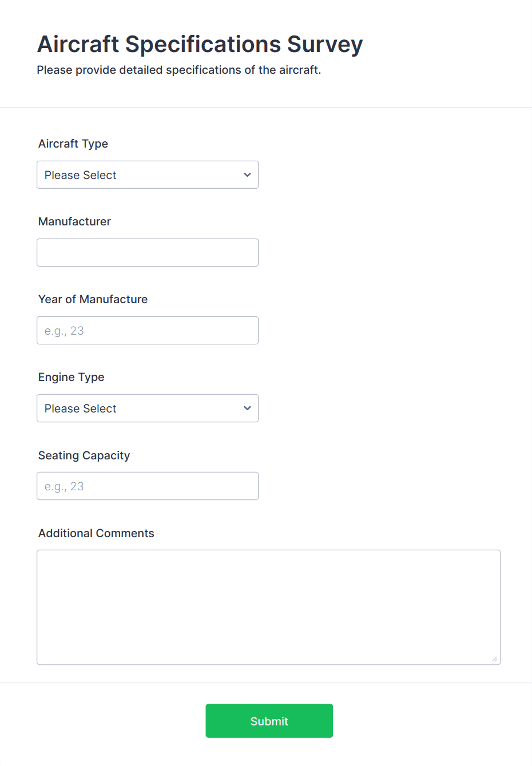This screenshot has width=532, height=766.
Task: Click the Seating Capacity placeholder "e.g., 23"
Action: 64,486
